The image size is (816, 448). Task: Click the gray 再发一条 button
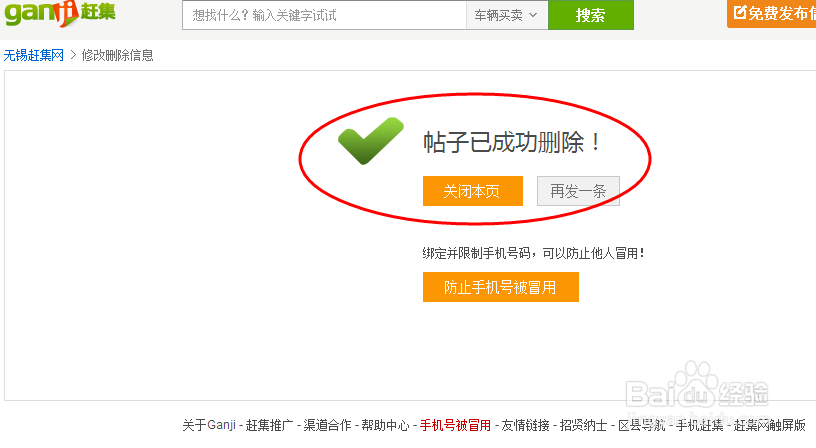[x=578, y=191]
